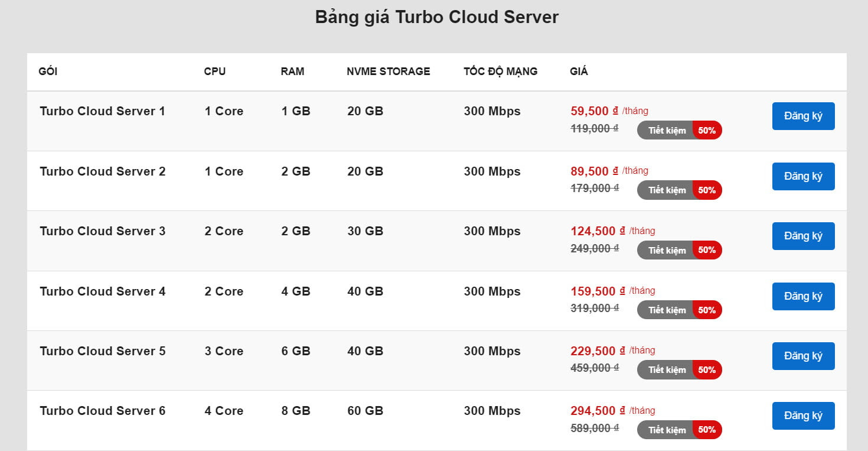The height and width of the screenshot is (451, 868).
Task: Click the Đăng ký button for Turbo Cloud Server 6
Action: [803, 416]
